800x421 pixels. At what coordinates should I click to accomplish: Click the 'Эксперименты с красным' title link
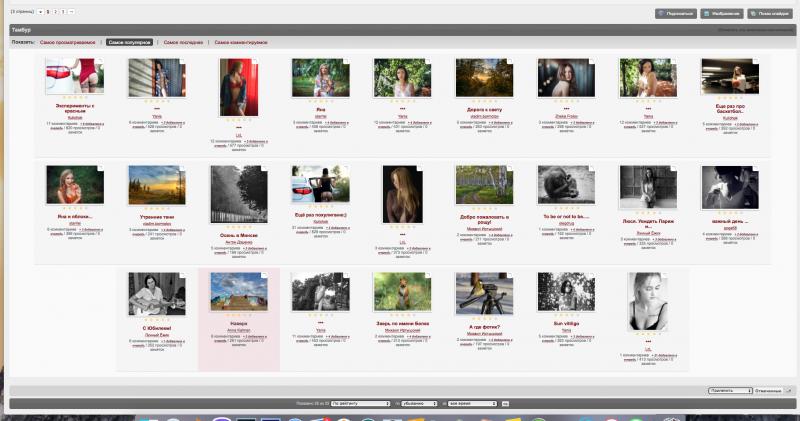(x=74, y=108)
